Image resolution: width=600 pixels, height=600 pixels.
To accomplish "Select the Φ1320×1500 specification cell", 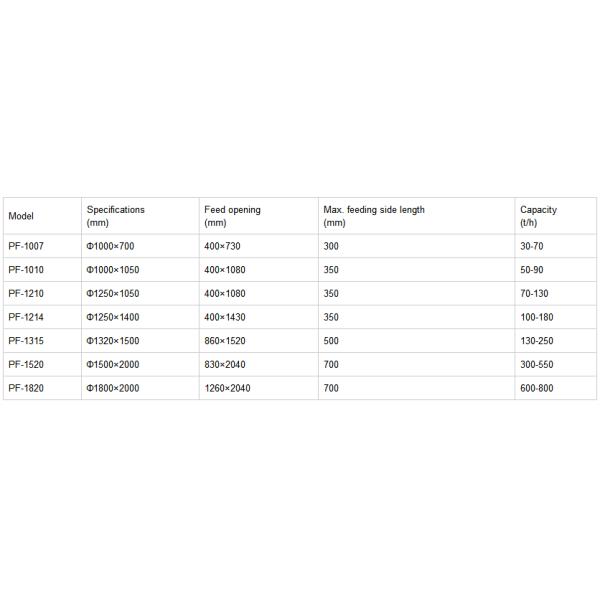I will click(x=113, y=340).
